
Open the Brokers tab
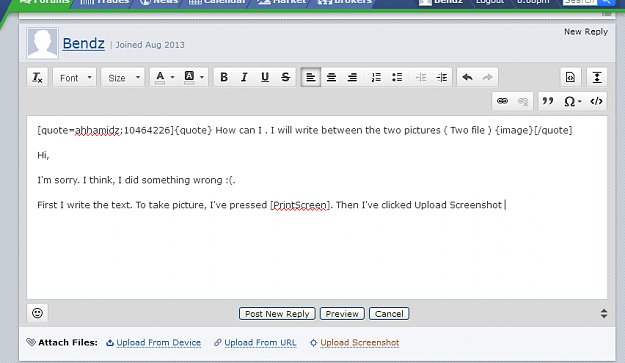(x=344, y=2)
